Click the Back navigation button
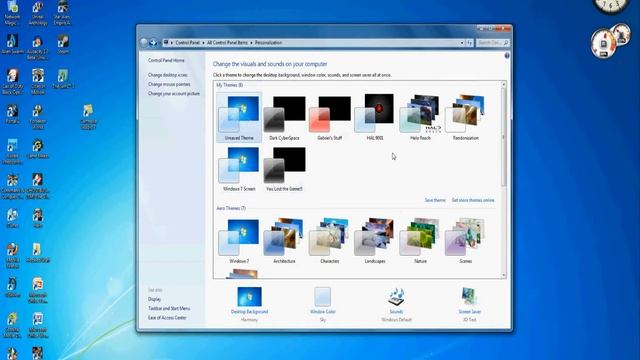 (144, 42)
